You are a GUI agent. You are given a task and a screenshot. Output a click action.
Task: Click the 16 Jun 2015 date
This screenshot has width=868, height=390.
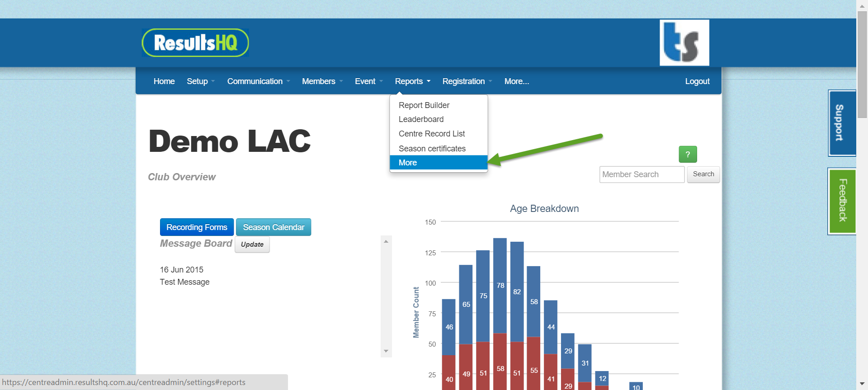(182, 270)
